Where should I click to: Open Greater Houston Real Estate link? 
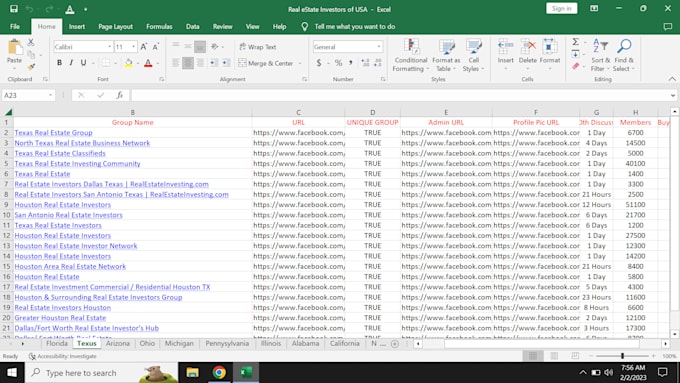pyautogui.click(x=60, y=318)
